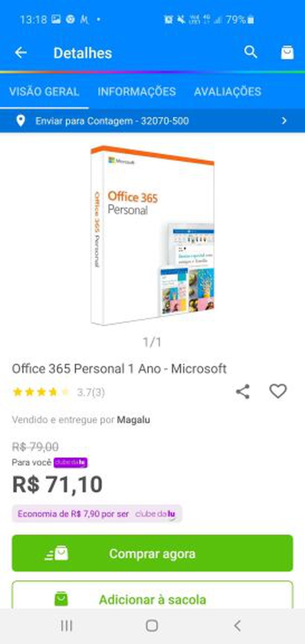Share product via share icon
This screenshot has width=305, height=644.
point(243,391)
